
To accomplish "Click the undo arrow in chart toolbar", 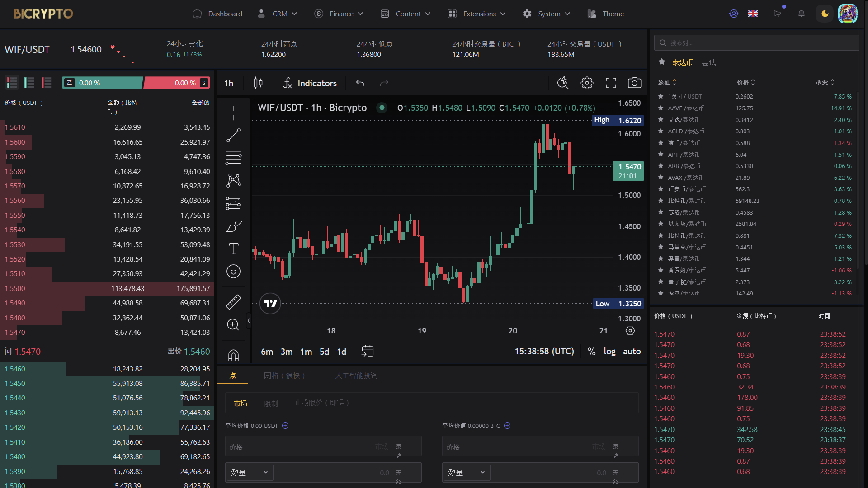I will click(x=360, y=83).
